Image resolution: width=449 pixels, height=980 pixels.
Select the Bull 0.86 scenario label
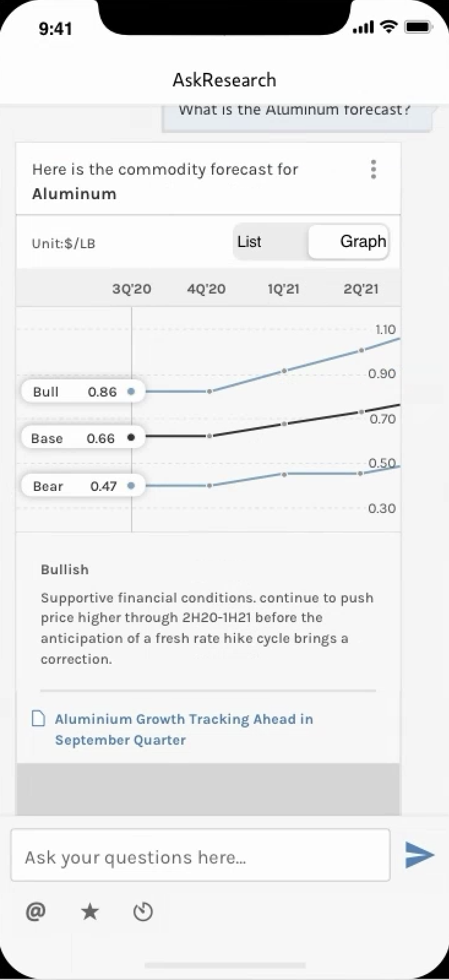point(75,392)
